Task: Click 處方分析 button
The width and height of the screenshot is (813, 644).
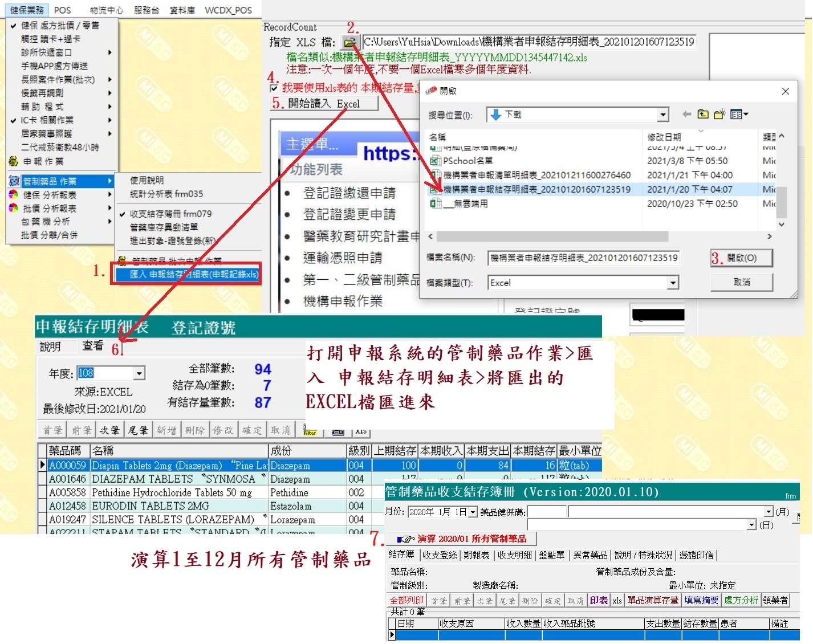Action: (x=741, y=601)
